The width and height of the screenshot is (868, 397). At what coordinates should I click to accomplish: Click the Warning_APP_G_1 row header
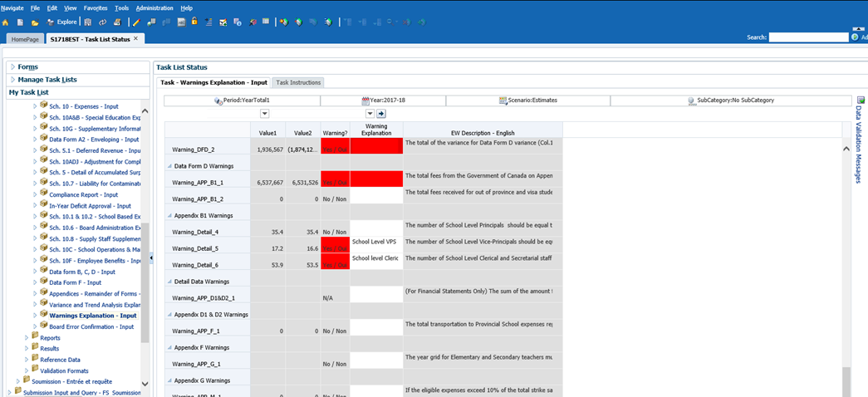click(x=208, y=361)
